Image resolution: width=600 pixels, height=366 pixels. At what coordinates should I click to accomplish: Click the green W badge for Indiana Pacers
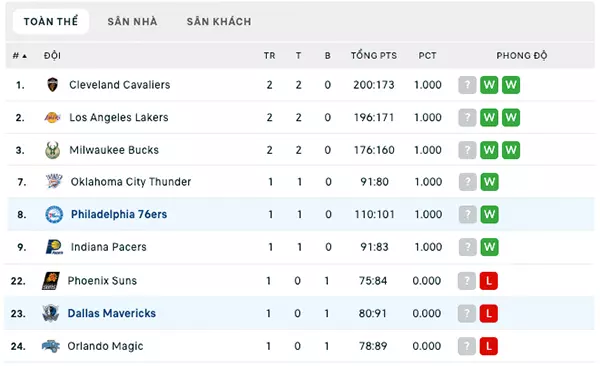pos(489,247)
